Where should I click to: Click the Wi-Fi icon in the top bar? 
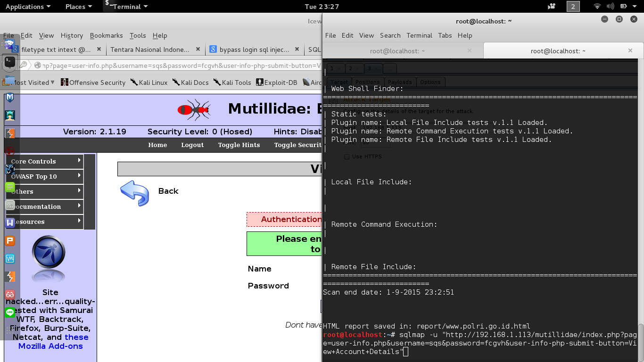(597, 6)
